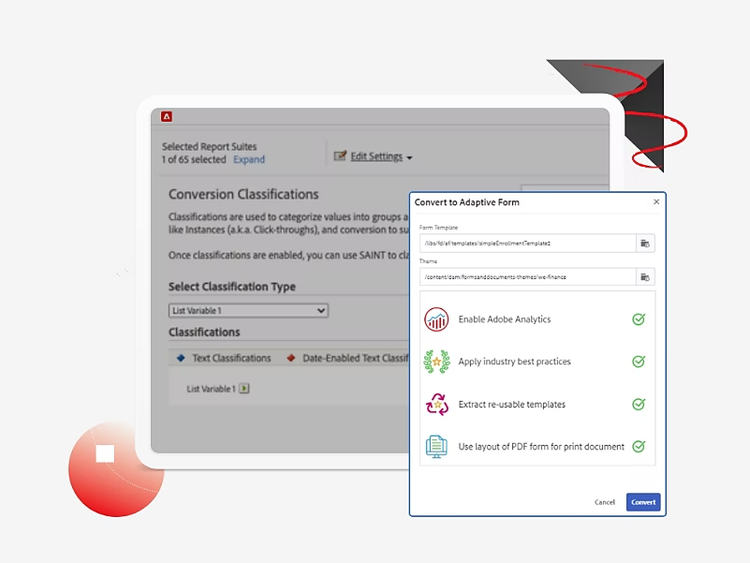Viewport: 750px width, 563px height.
Task: Browse for Form Template using folder icon
Action: point(645,243)
